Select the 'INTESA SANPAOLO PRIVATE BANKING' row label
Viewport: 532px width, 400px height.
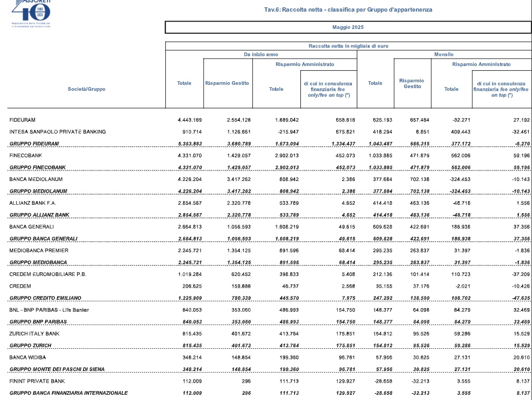(58, 132)
